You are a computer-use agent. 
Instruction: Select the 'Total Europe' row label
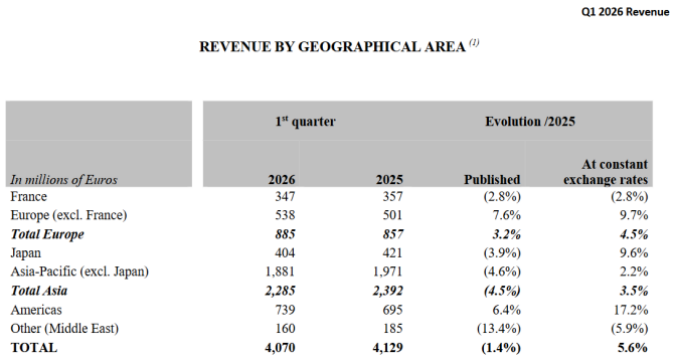pyautogui.click(x=47, y=234)
